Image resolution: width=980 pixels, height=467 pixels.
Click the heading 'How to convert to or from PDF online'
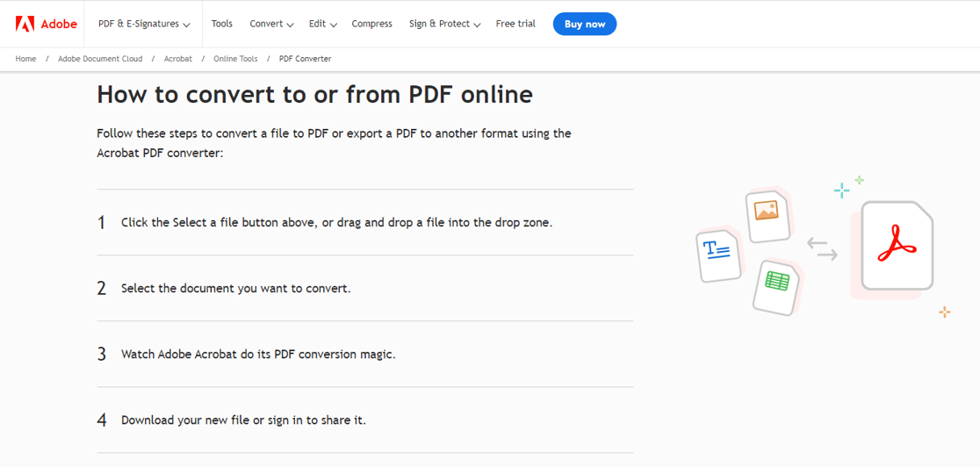(315, 95)
